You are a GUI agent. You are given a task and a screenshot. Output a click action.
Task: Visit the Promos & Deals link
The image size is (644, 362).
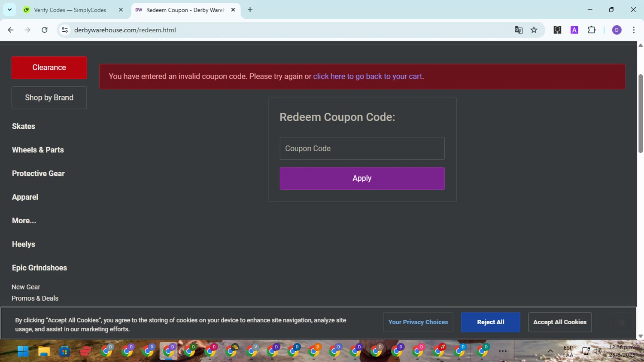coord(35,298)
